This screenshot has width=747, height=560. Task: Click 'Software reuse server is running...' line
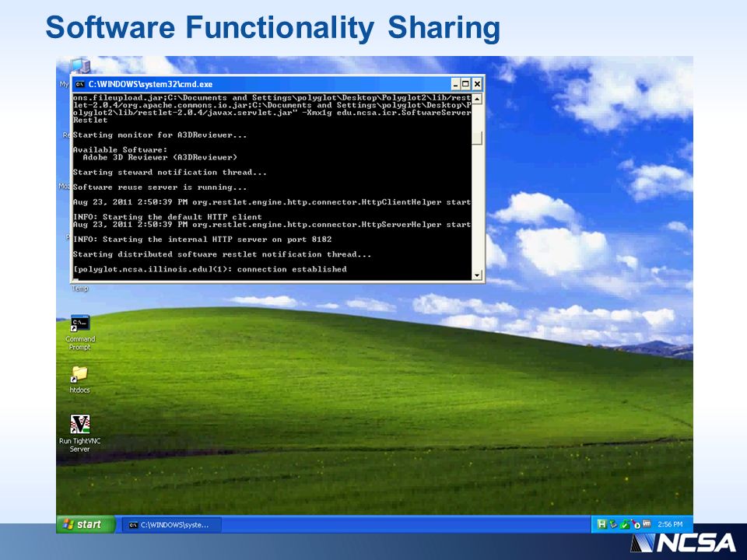coord(160,187)
